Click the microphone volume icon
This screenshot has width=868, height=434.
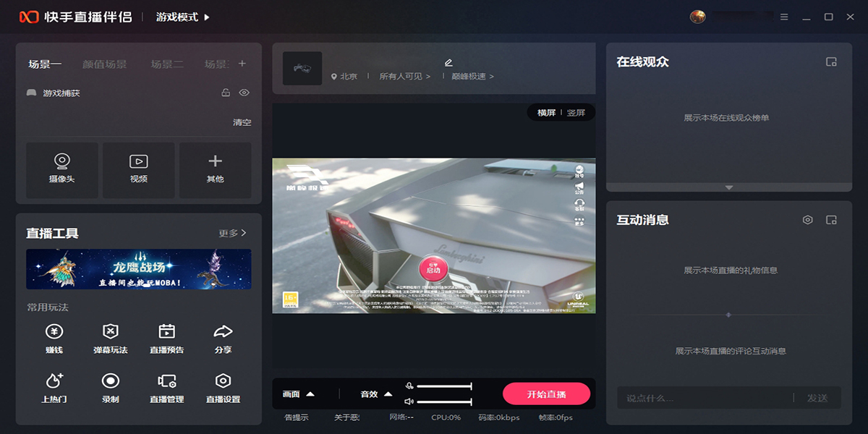(x=409, y=386)
